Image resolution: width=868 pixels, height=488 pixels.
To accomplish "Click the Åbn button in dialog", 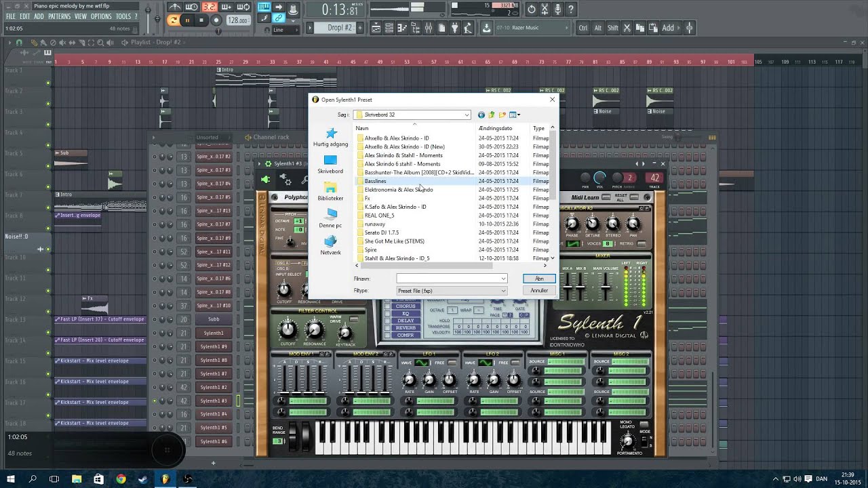I will click(x=539, y=279).
